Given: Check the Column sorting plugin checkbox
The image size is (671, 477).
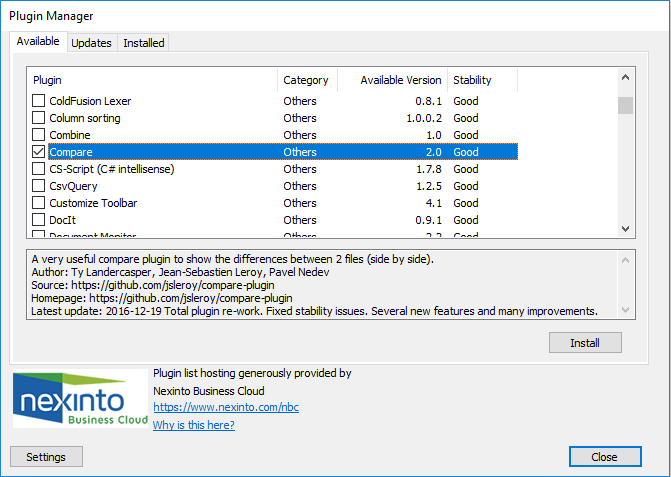Looking at the screenshot, I should point(39,118).
